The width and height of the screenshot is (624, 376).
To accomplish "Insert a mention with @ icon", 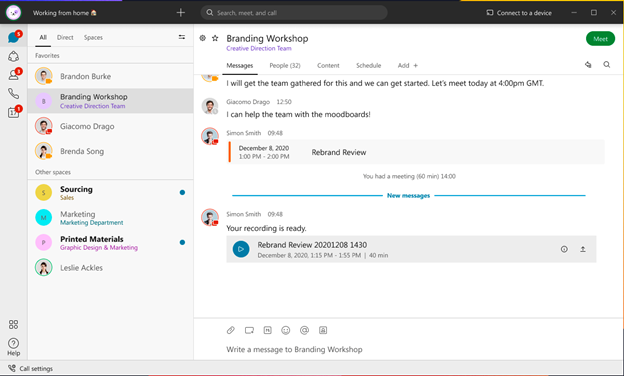I will (x=304, y=330).
